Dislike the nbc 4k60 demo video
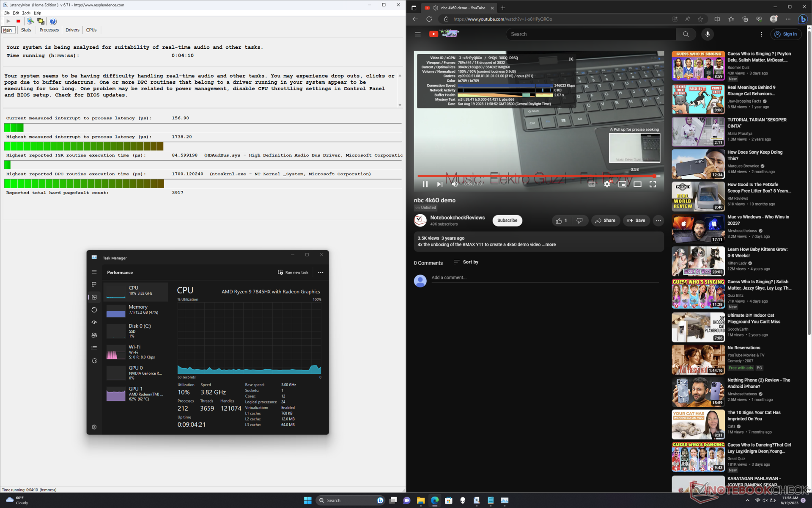 point(580,221)
